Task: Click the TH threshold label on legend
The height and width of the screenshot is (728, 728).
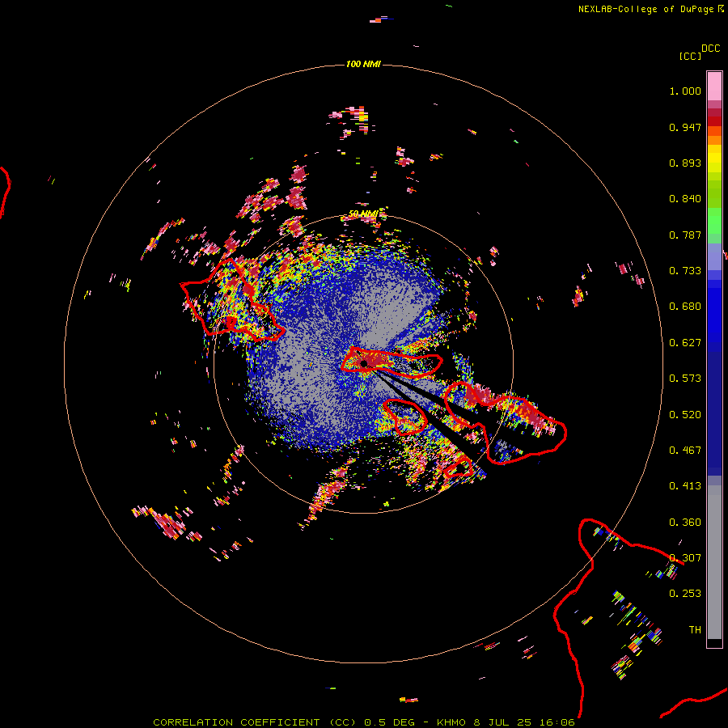Action: [695, 630]
